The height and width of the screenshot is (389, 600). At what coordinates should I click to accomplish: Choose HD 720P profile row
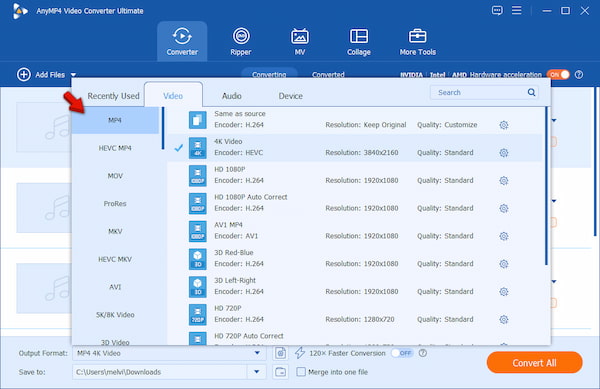click(354, 314)
